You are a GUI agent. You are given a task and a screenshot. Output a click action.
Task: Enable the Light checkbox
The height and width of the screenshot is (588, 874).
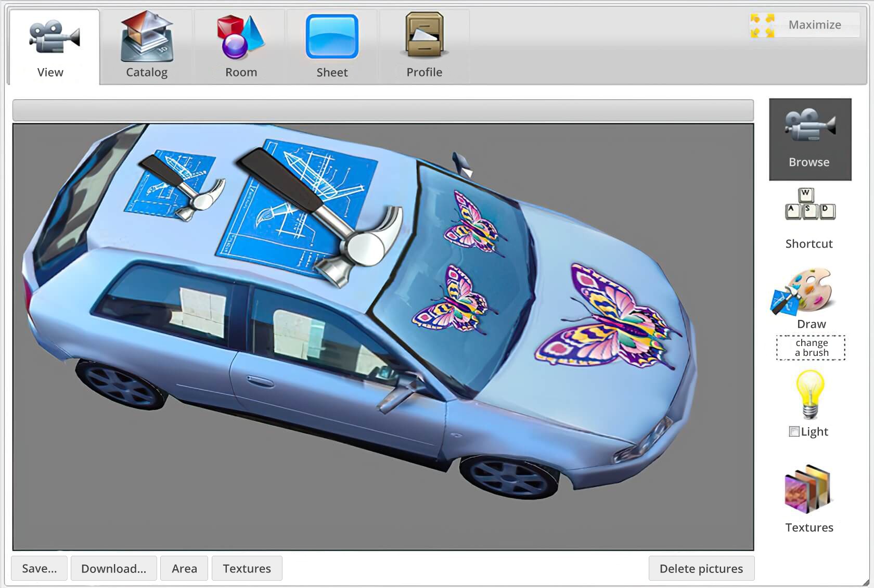793,431
